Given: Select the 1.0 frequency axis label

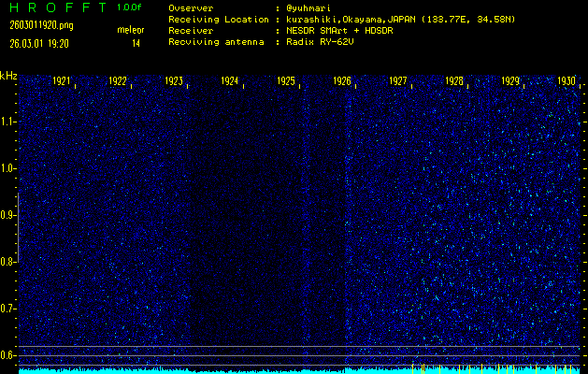Looking at the screenshot, I should (7, 169).
